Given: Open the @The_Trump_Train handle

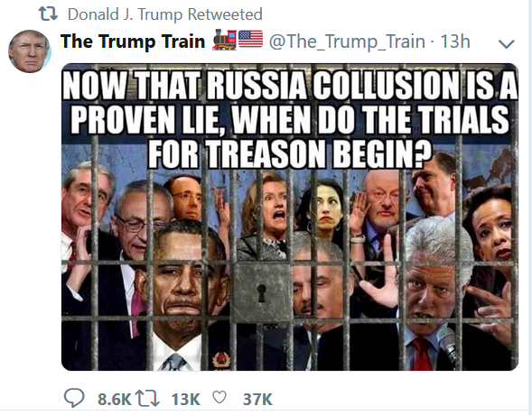Looking at the screenshot, I should [x=347, y=41].
